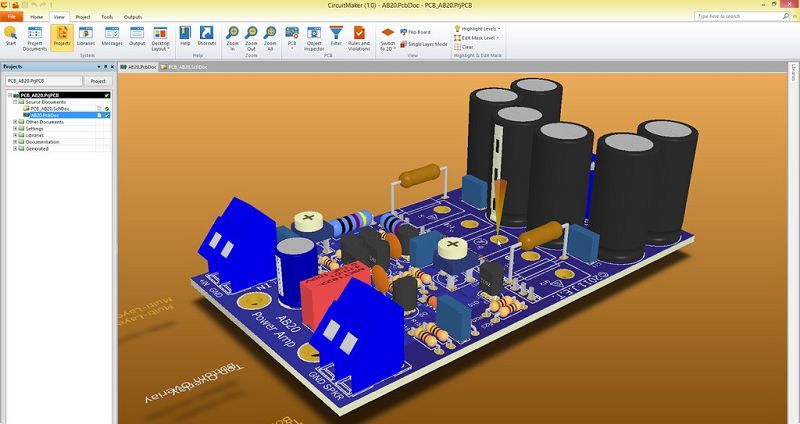Click Flip Board
This screenshot has width=800, height=424.
point(415,32)
